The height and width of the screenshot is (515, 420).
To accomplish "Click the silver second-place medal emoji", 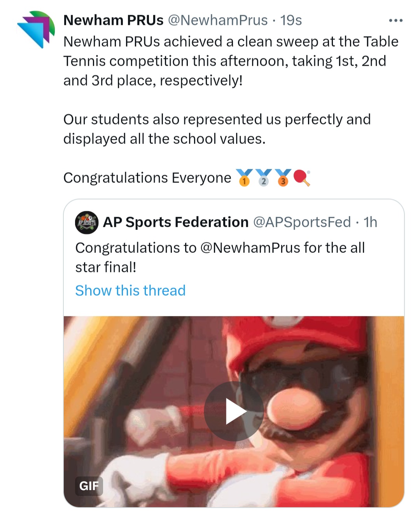I will coord(264,178).
